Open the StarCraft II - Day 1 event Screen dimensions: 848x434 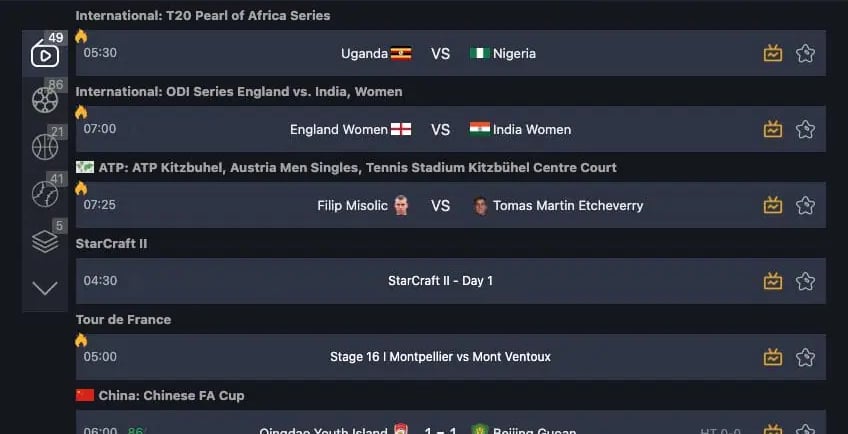tap(440, 281)
